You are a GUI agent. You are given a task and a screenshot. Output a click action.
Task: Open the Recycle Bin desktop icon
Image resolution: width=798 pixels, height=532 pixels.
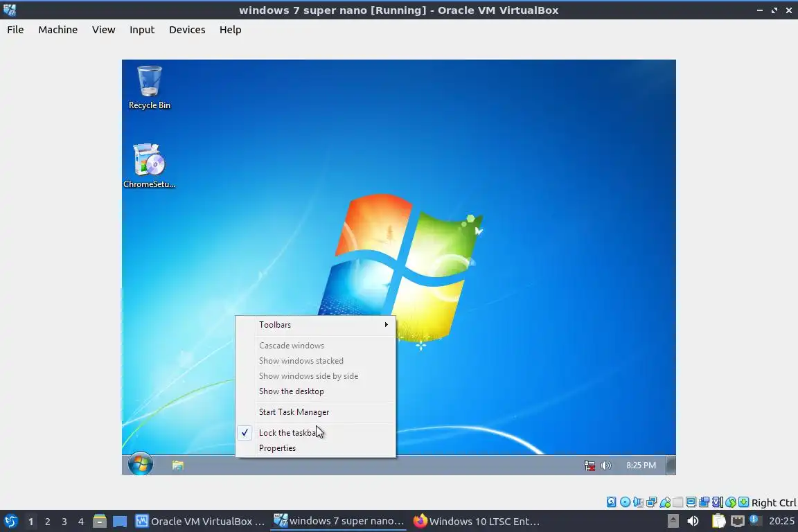[x=149, y=87]
